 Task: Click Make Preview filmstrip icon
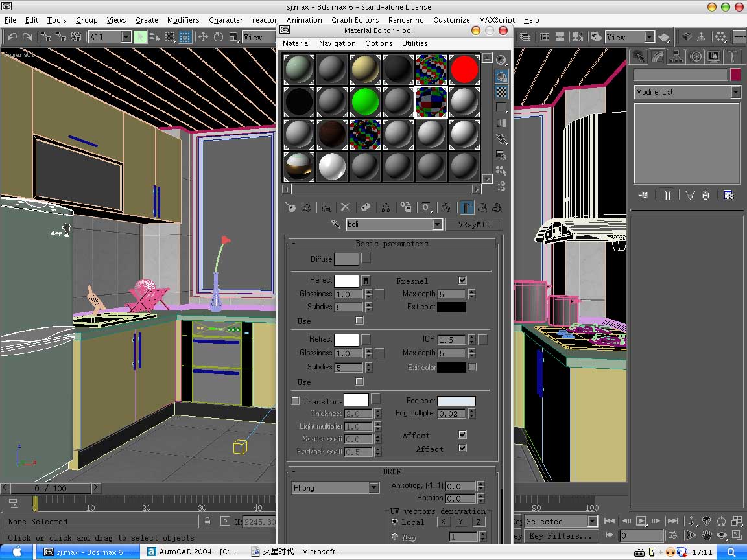pyautogui.click(x=501, y=139)
